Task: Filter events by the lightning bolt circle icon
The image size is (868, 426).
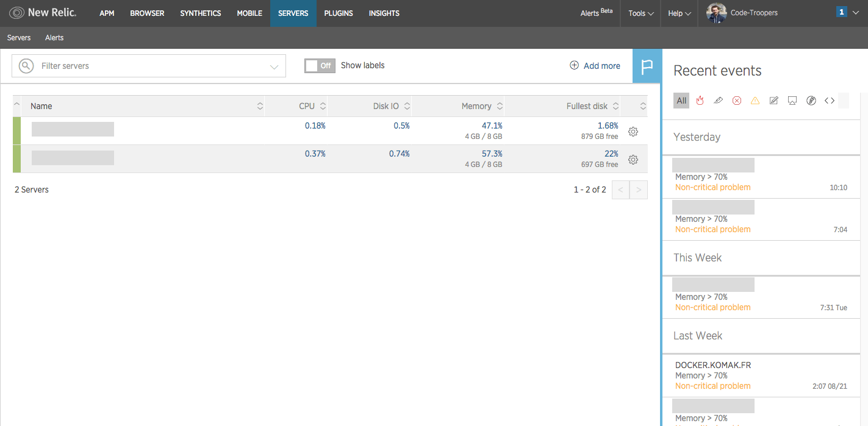Action: [811, 101]
